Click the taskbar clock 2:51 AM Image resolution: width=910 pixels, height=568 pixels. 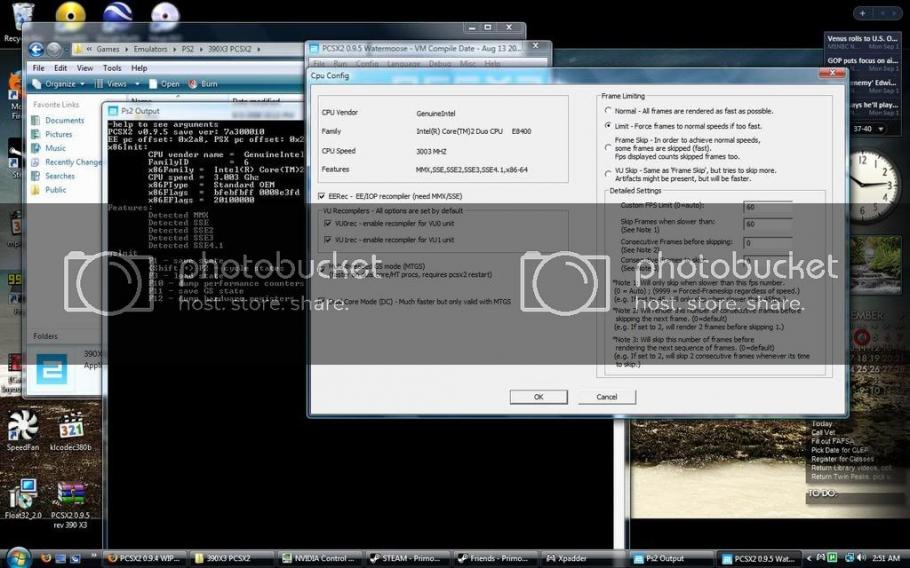885,558
